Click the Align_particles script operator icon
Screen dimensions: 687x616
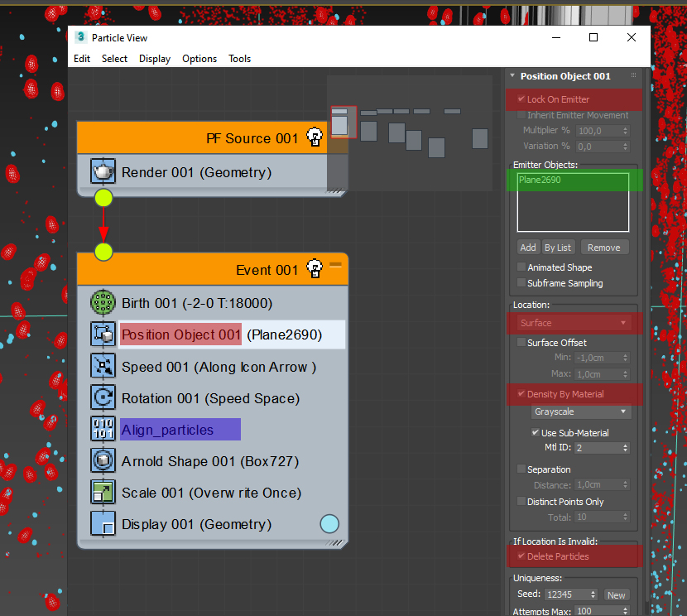click(103, 429)
